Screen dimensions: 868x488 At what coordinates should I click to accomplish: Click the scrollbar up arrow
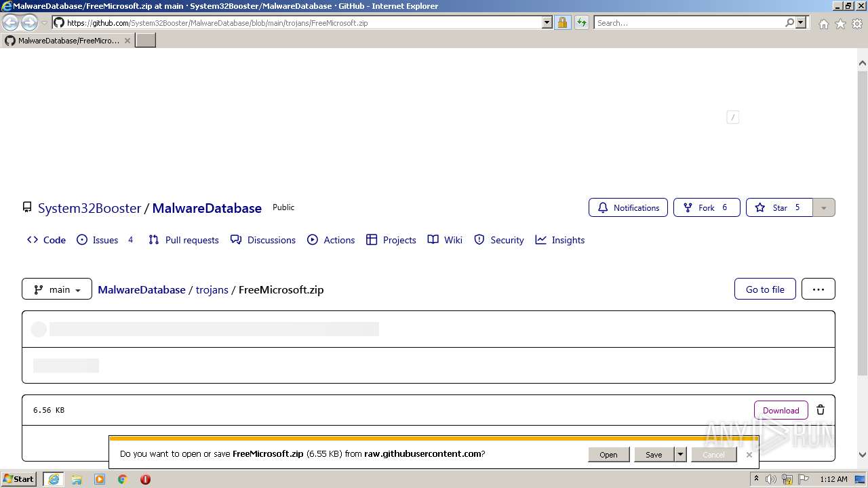pos(863,63)
